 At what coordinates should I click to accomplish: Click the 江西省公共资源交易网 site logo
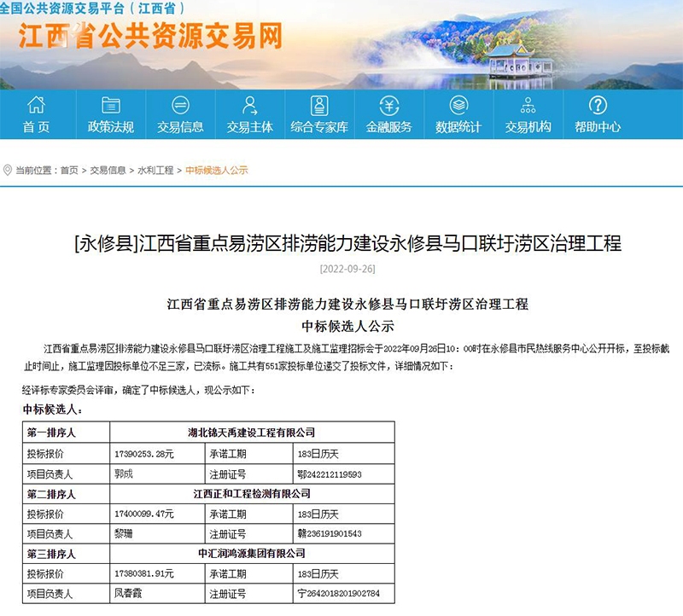click(x=152, y=41)
